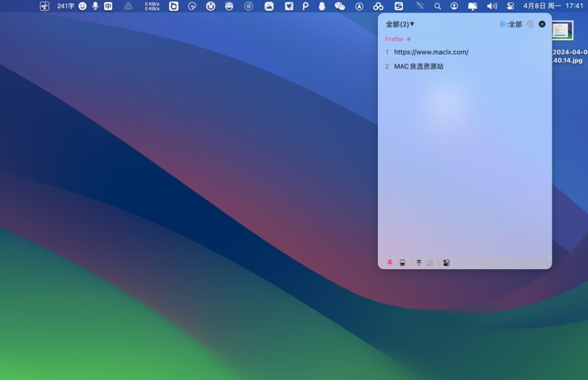Image resolution: width=588 pixels, height=380 pixels.
Task: Click the rightmost switch icon in bottom toolbar
Action: click(446, 263)
